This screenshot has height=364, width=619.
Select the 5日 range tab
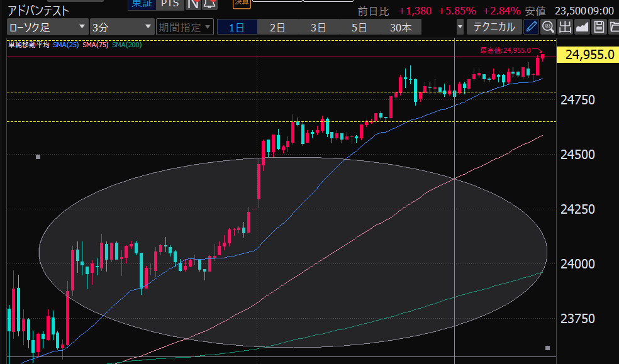tap(359, 27)
